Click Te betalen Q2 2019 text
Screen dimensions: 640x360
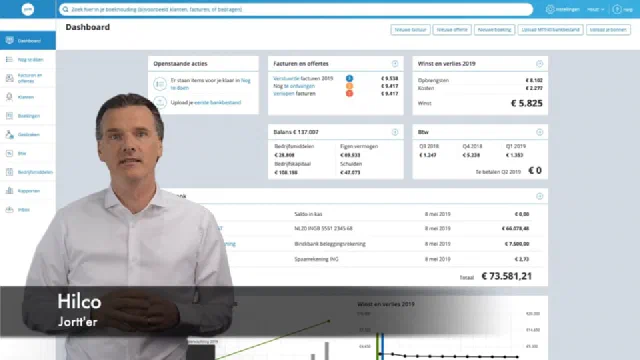pos(498,172)
